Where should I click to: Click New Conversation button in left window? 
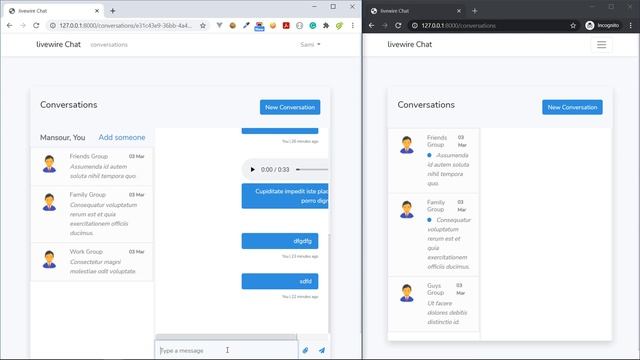coord(290,107)
